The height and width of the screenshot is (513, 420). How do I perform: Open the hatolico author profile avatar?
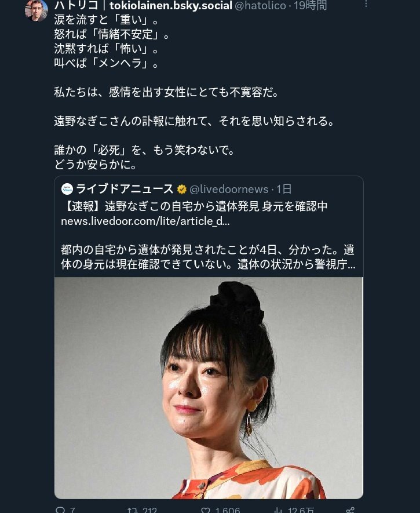click(x=36, y=10)
